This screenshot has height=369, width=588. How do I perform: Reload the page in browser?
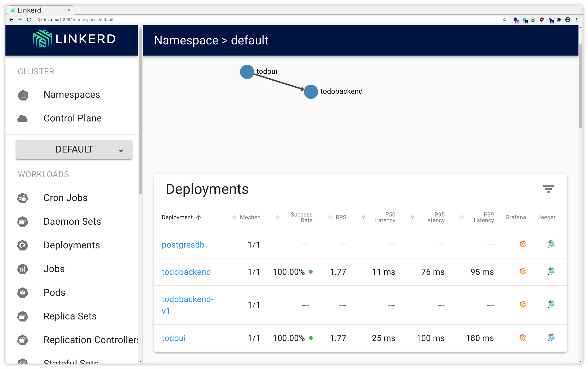pos(29,20)
